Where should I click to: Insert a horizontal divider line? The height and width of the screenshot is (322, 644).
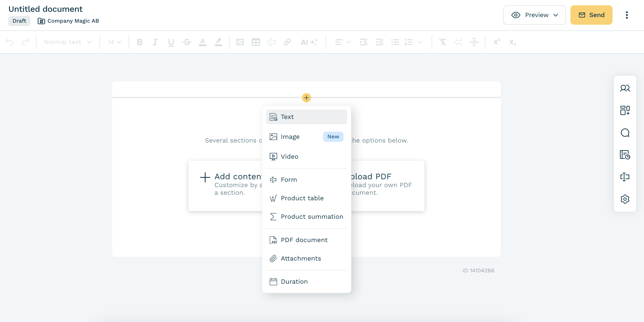tap(474, 42)
